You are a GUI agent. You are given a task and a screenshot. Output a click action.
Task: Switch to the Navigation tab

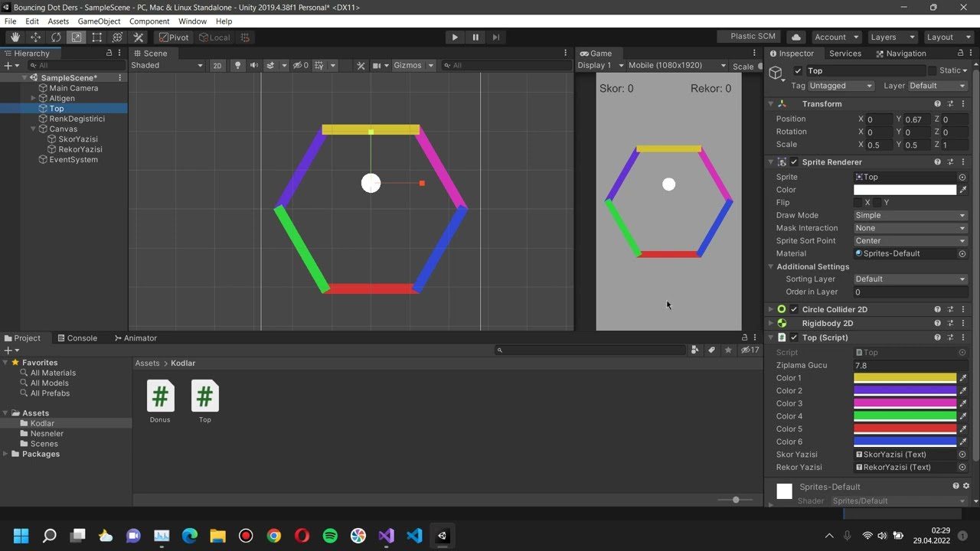pos(900,54)
